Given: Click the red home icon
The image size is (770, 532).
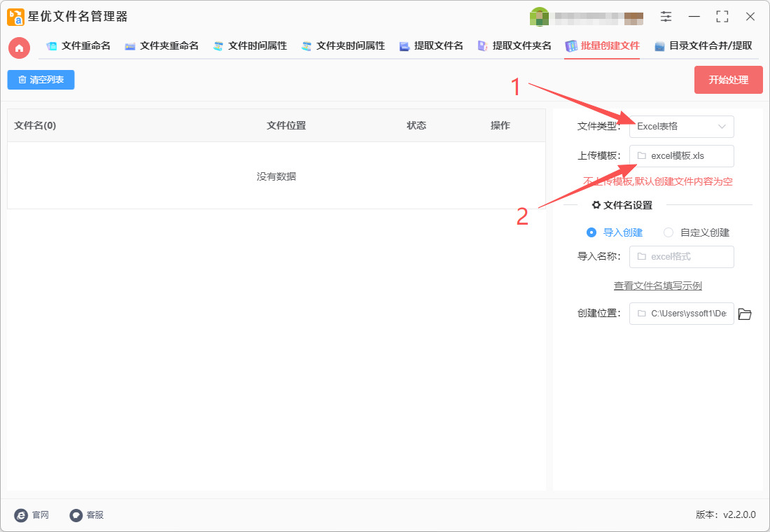Looking at the screenshot, I should click(x=19, y=48).
